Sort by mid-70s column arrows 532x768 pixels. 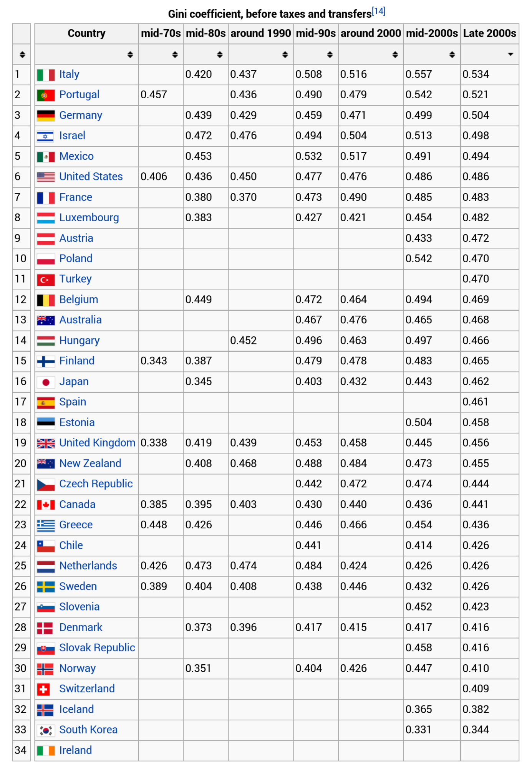pos(175,55)
